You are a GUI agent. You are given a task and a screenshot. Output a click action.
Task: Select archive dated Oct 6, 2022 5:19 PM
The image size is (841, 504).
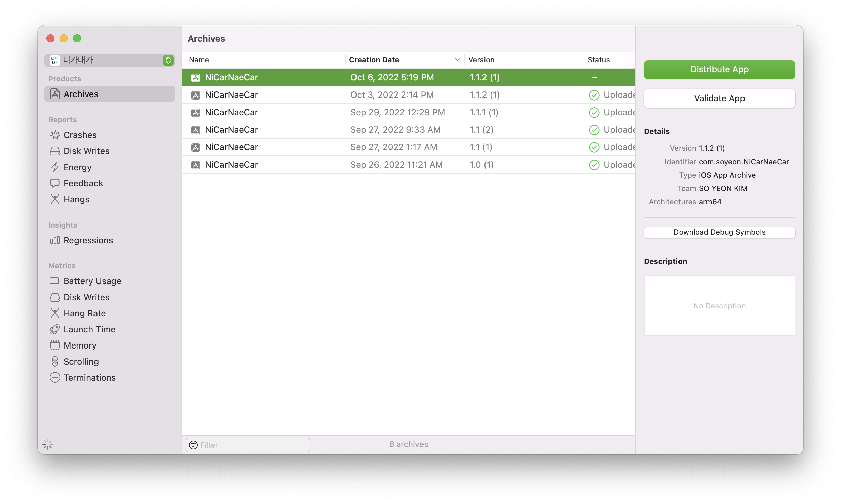click(x=408, y=77)
